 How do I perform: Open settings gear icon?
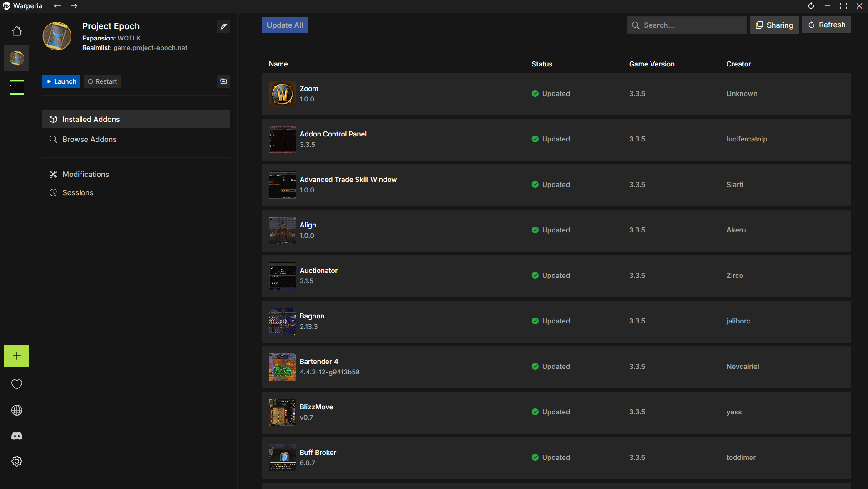pyautogui.click(x=17, y=461)
